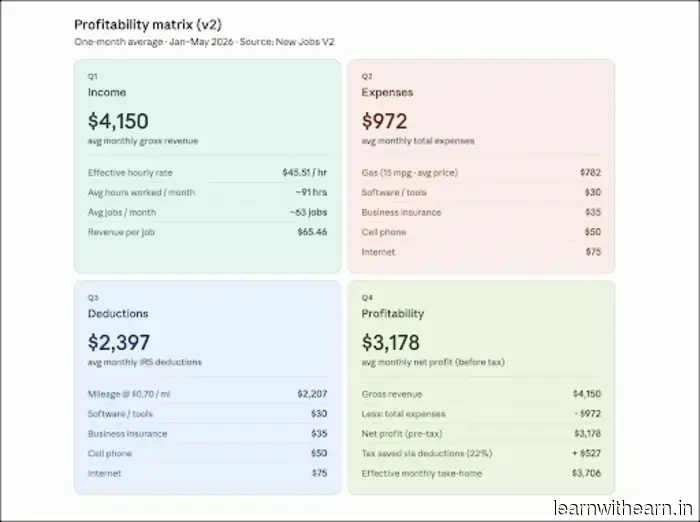This screenshot has height=522, width=700.
Task: Select the $3,178 net profit figure
Action: click(x=391, y=342)
